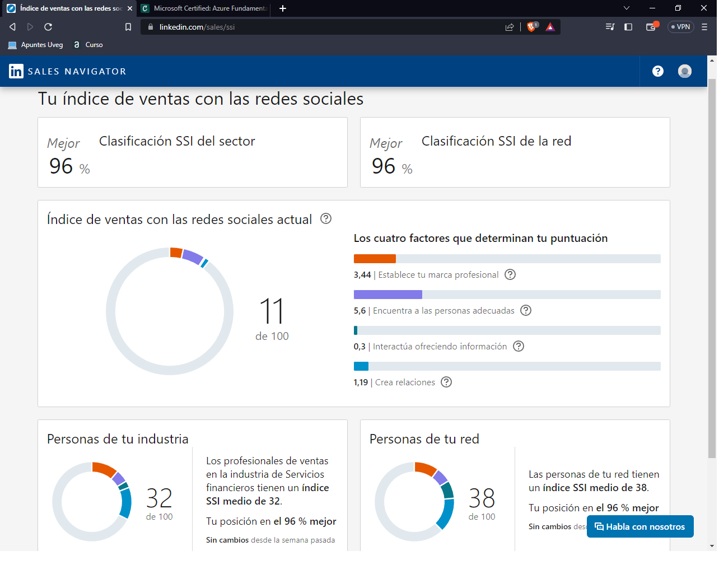Viewport: 719px width, 588px height.
Task: Click help icon for Encuentra a las personas adecuadas
Action: [x=526, y=310]
